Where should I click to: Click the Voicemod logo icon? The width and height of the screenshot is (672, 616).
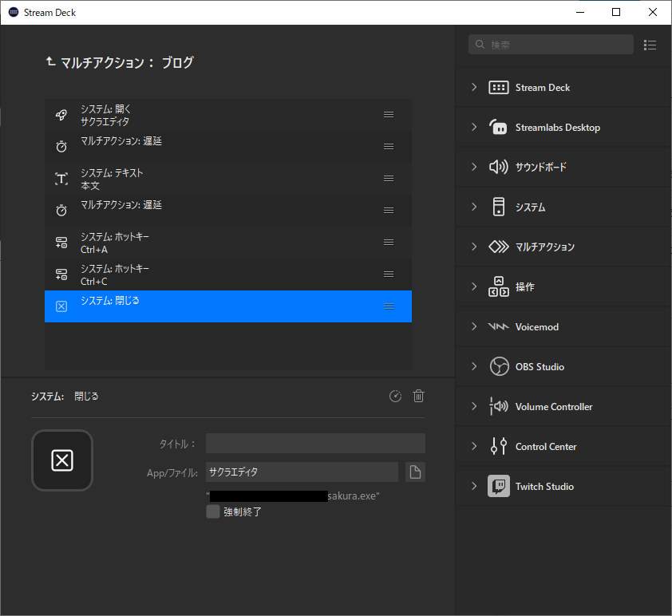tap(499, 326)
